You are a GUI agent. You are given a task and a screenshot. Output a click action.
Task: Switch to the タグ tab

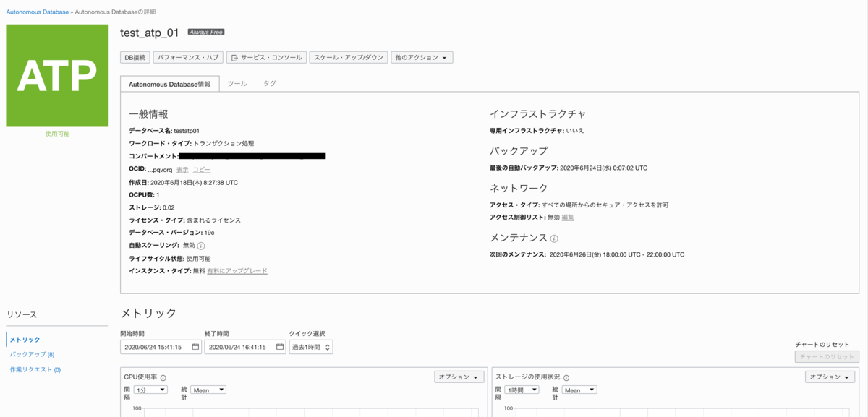270,84
